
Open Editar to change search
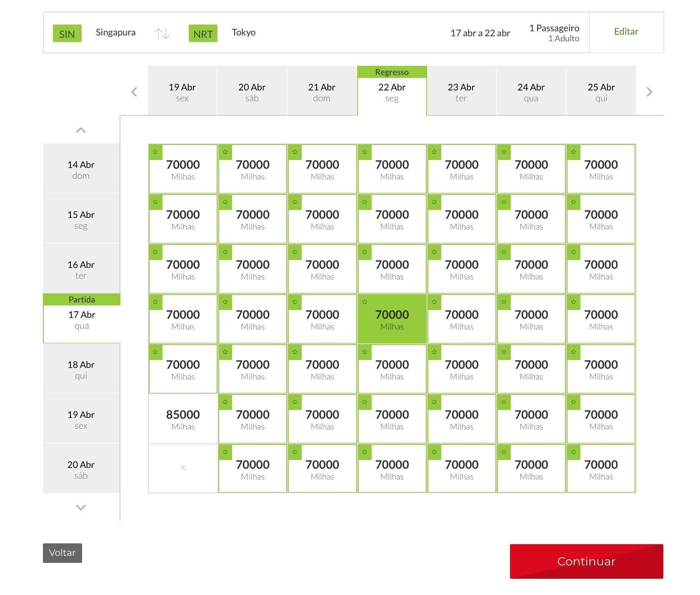point(626,32)
